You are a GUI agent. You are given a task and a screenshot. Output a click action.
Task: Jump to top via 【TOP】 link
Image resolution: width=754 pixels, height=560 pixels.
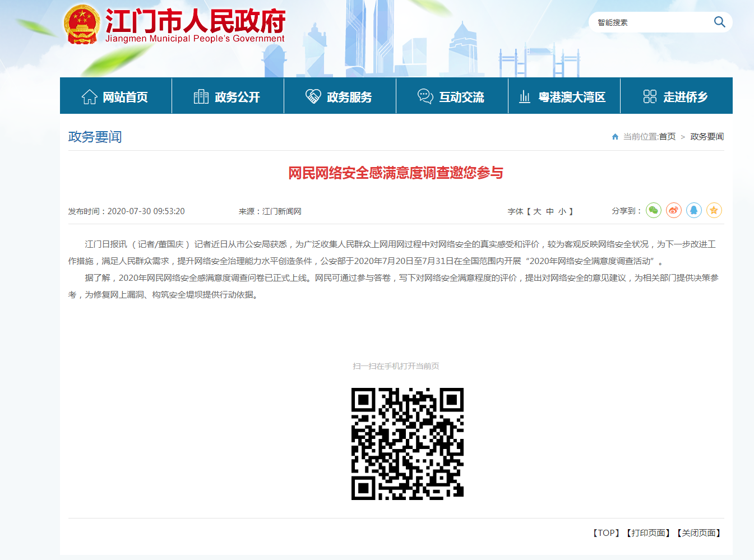point(606,533)
